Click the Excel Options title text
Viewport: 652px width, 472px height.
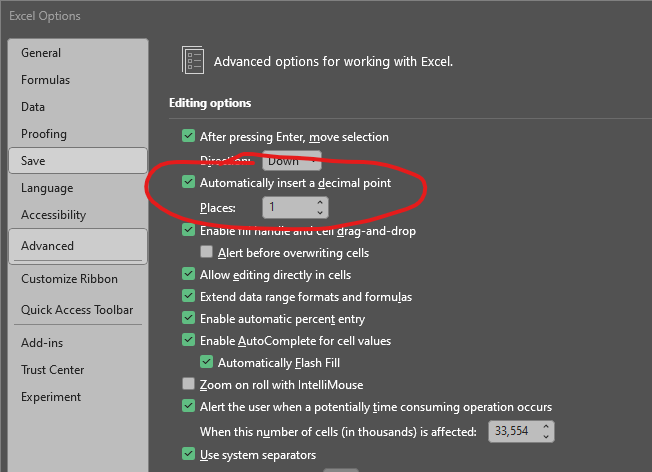pyautogui.click(x=45, y=16)
